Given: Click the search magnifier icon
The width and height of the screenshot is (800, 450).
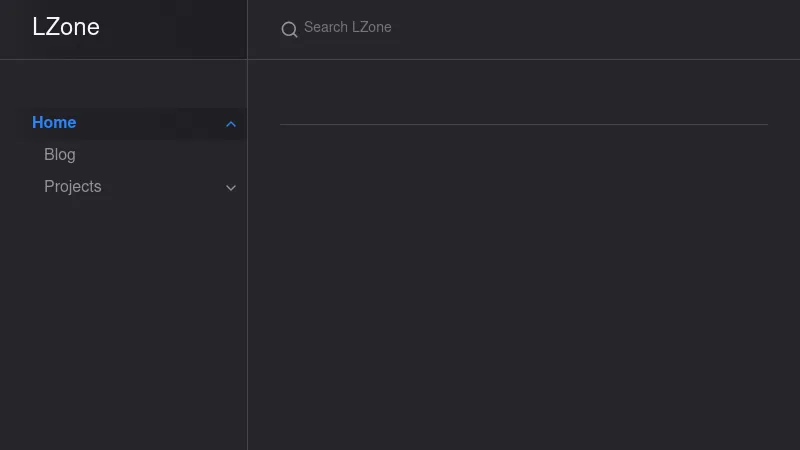Looking at the screenshot, I should point(289,29).
